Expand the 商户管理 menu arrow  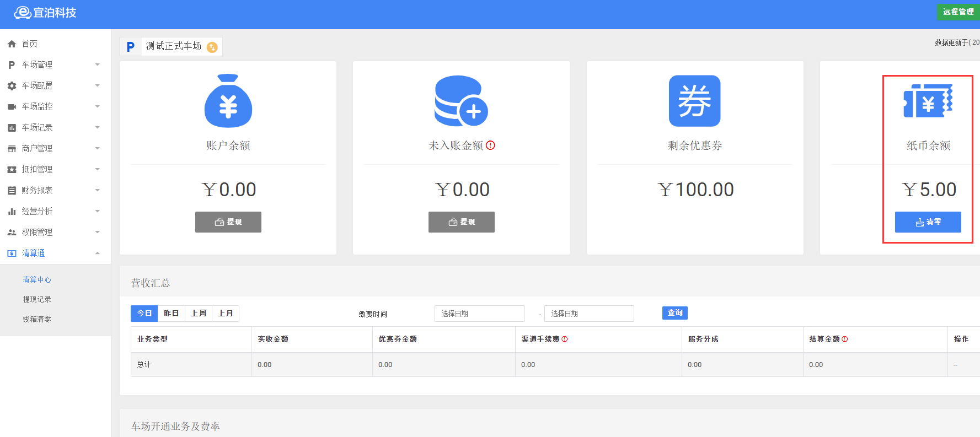[98, 149]
